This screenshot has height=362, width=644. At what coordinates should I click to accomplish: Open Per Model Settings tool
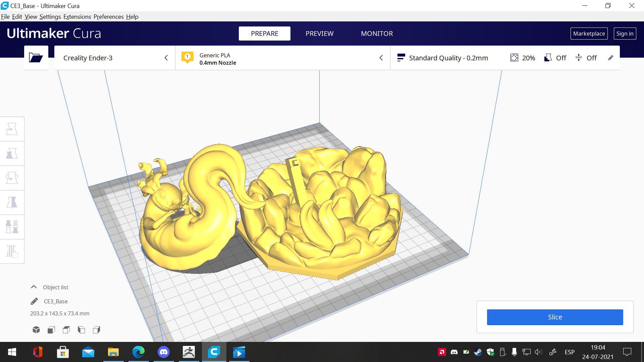pyautogui.click(x=12, y=227)
